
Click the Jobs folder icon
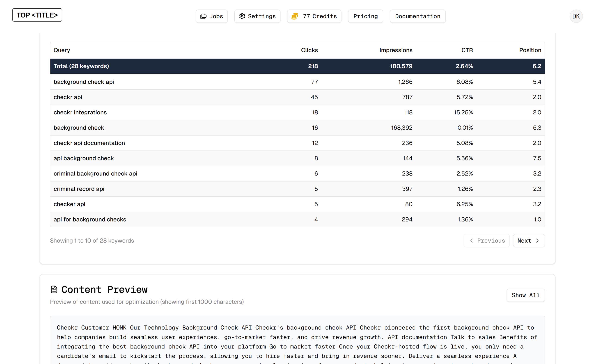click(203, 16)
